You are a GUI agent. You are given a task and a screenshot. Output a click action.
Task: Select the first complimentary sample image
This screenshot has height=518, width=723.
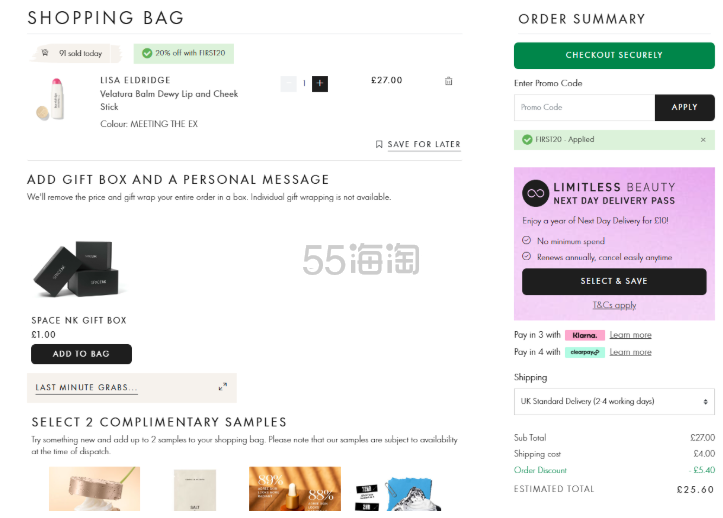pos(94,489)
